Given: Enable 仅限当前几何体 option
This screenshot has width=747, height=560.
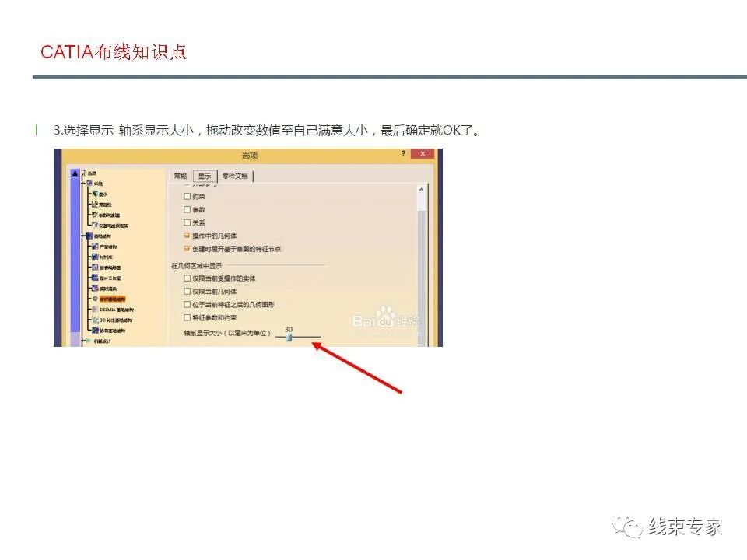Looking at the screenshot, I should [187, 291].
